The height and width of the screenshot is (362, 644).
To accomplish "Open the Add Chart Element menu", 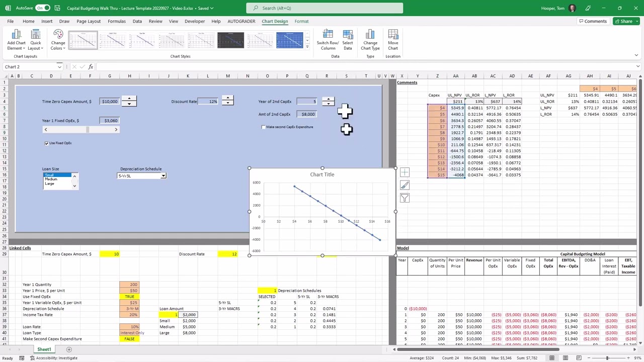I will pos(16,39).
